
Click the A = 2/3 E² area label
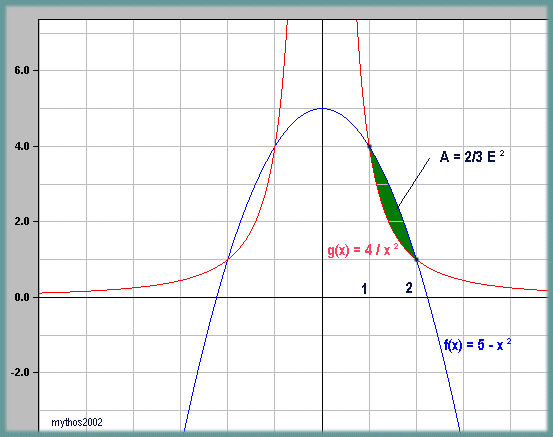tap(472, 156)
